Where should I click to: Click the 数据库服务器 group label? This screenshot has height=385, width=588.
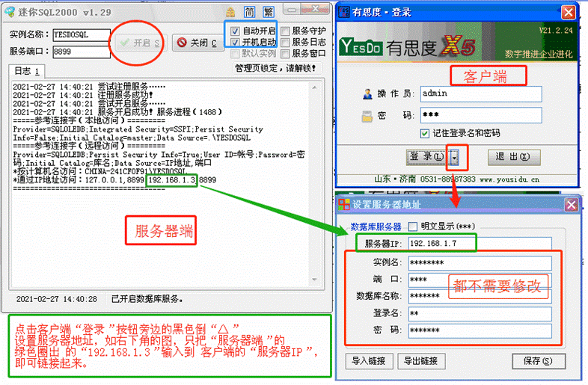376,227
